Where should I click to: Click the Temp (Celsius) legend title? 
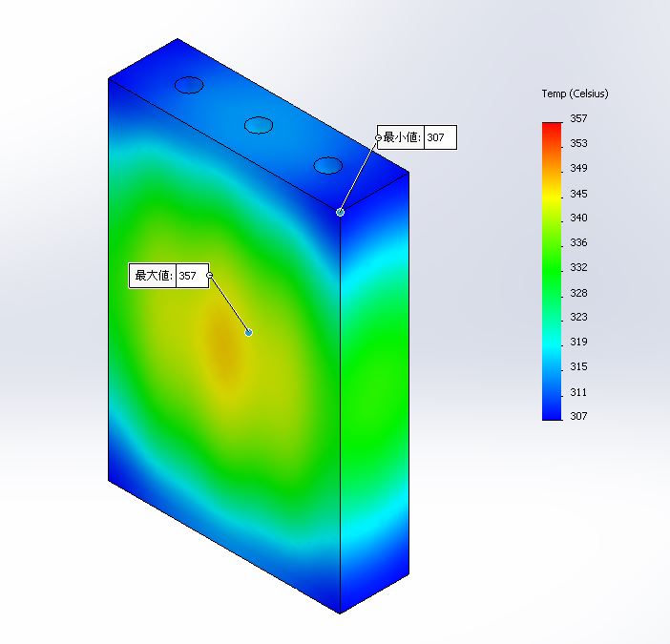click(x=575, y=93)
